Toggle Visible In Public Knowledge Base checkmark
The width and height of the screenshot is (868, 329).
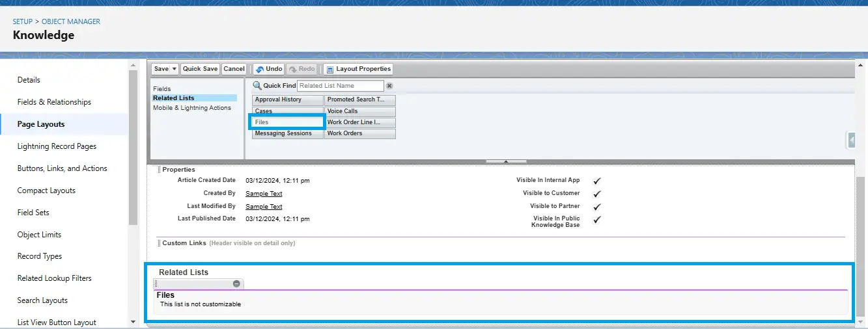597,220
